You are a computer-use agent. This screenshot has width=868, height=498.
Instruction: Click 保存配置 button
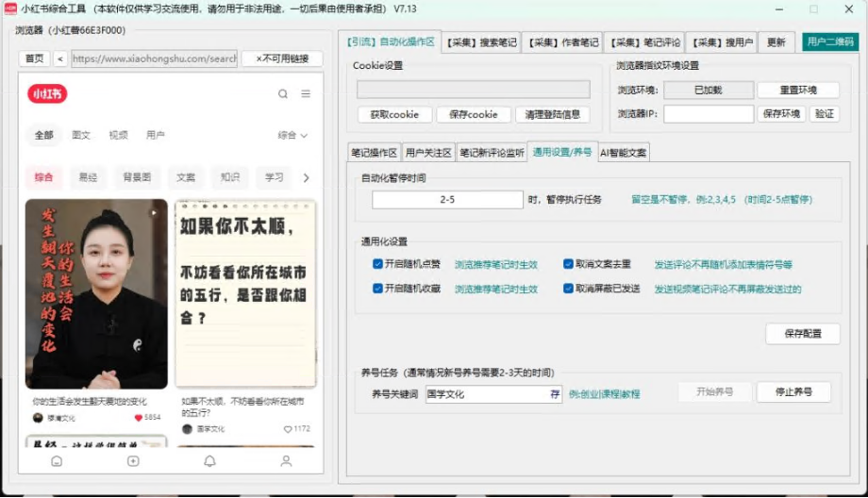pyautogui.click(x=803, y=334)
